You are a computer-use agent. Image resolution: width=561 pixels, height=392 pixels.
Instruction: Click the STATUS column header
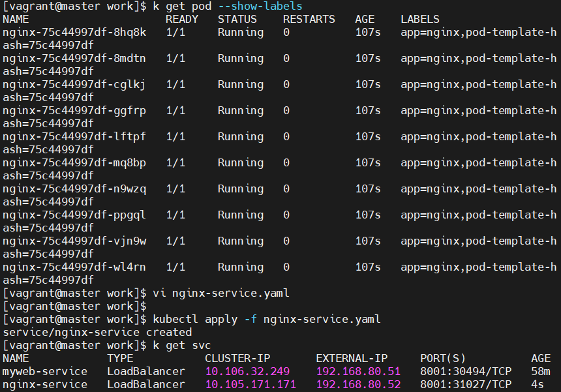coord(237,20)
